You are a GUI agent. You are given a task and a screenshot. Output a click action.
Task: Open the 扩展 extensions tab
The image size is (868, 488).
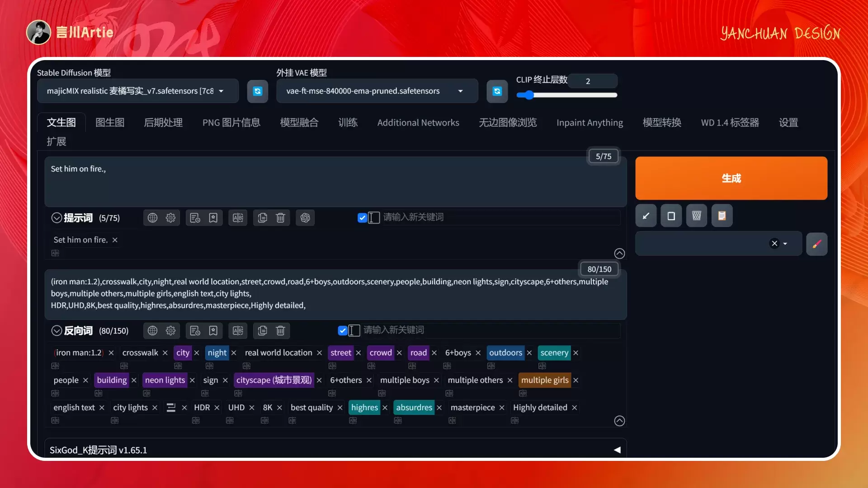pyautogui.click(x=57, y=141)
